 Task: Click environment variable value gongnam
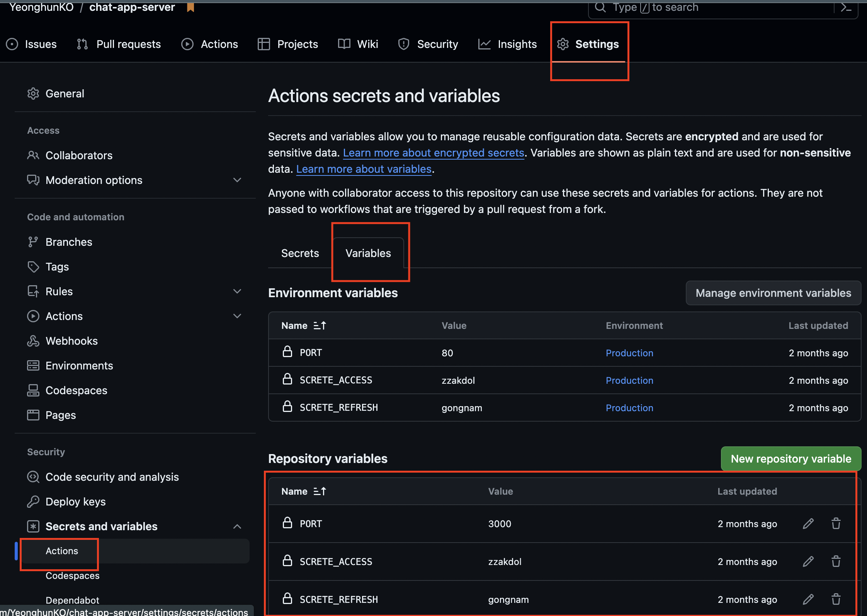(462, 408)
